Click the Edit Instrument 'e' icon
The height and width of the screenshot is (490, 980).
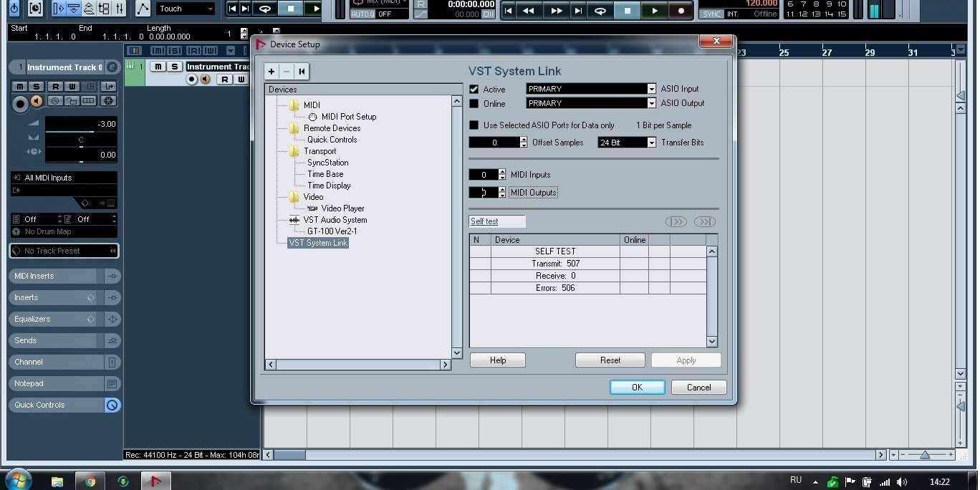pyautogui.click(x=112, y=67)
